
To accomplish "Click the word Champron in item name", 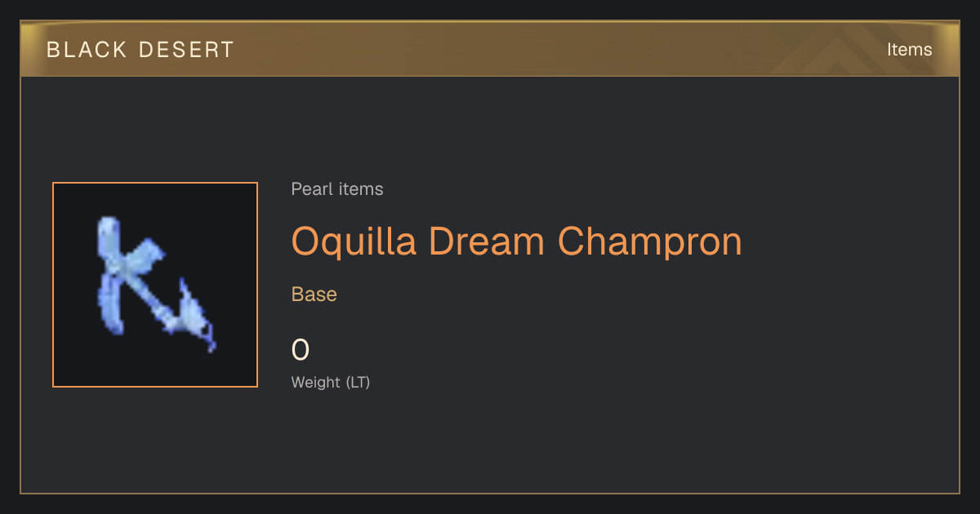I will point(650,241).
